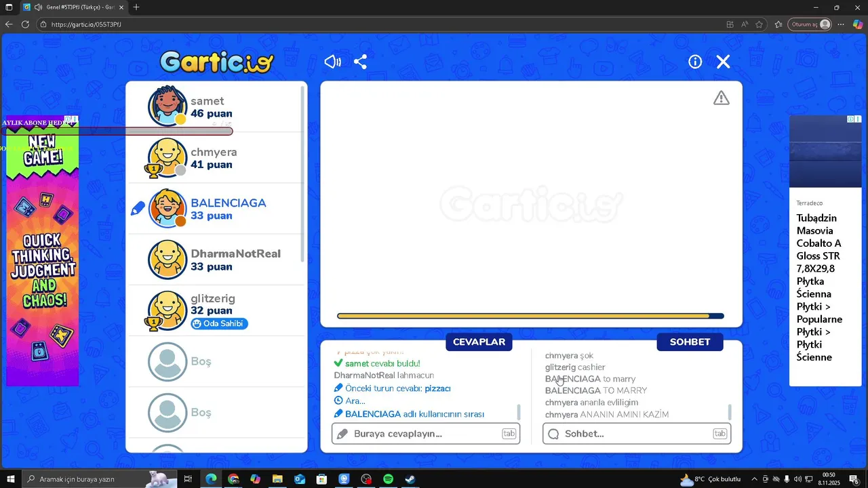Viewport: 868px width, 488px height.
Task: Click the pencil icon in answer field
Action: 342,434
